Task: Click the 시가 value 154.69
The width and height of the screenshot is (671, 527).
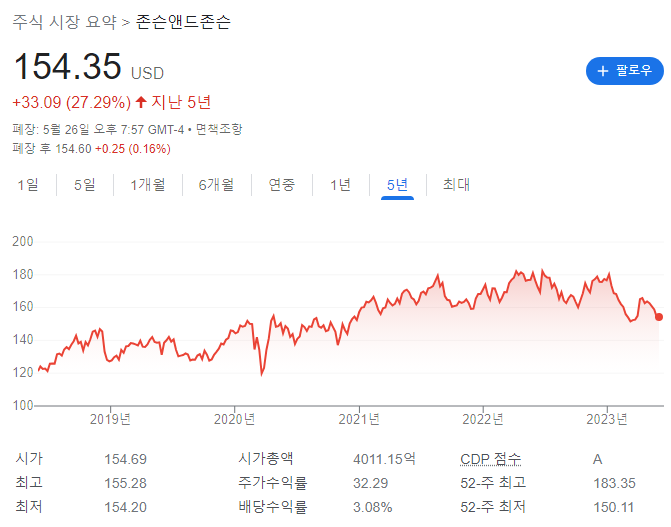Action: (125, 459)
